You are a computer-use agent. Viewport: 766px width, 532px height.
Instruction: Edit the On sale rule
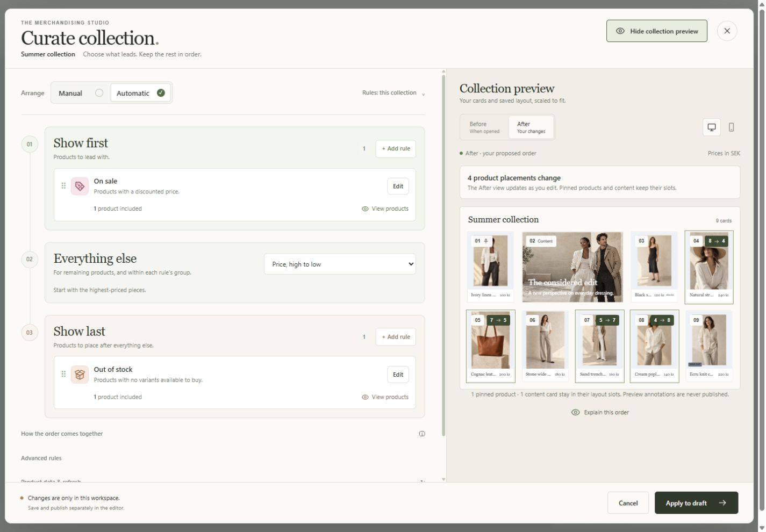(x=398, y=186)
